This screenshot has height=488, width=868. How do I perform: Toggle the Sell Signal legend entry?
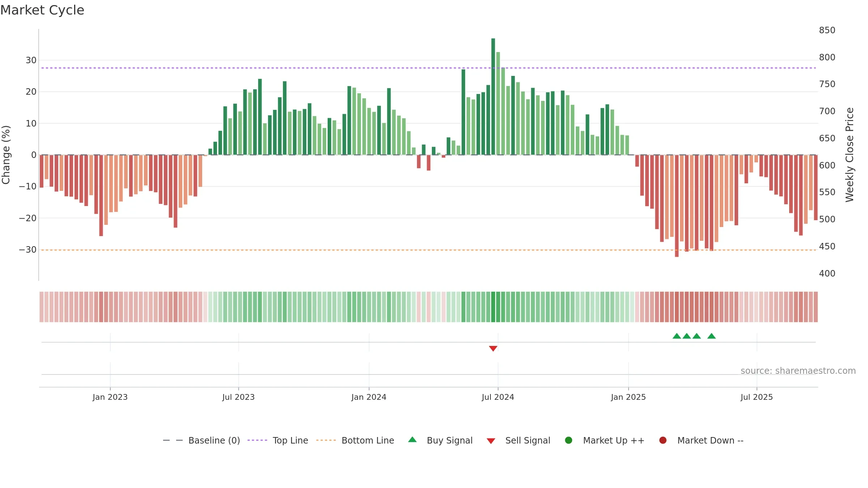coord(518,441)
